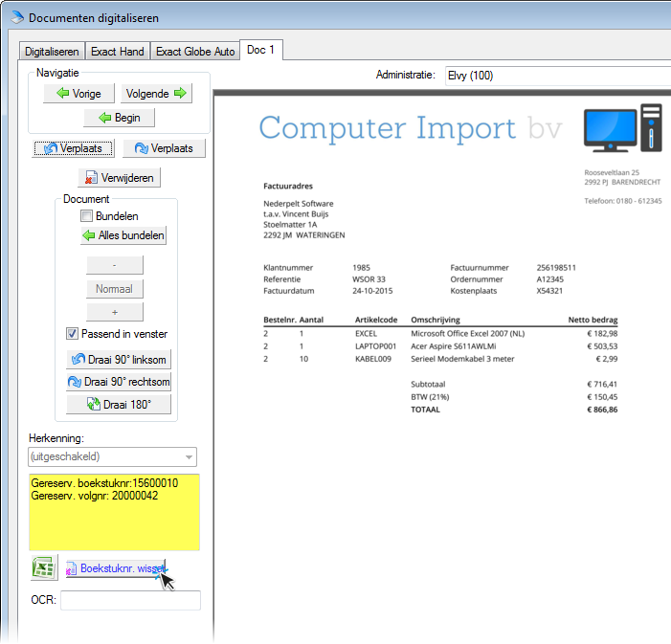Zoom in with the plus button
Screen dimensions: 671x644
coord(115,312)
